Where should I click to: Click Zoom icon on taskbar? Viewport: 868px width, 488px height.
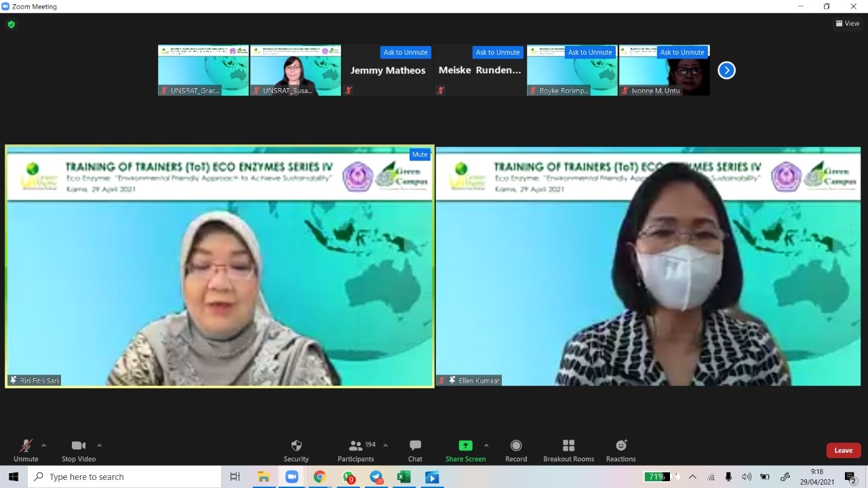292,477
